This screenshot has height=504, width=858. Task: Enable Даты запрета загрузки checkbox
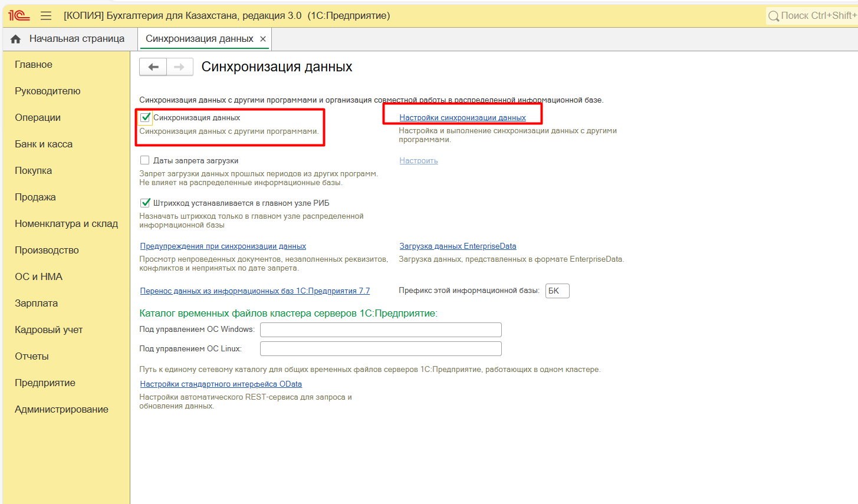(145, 160)
